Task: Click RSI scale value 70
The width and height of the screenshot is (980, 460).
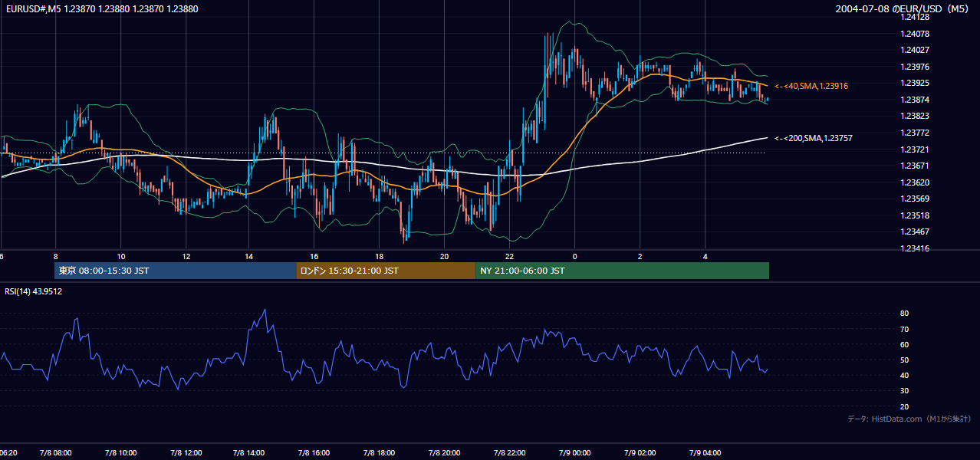Action: tap(905, 329)
